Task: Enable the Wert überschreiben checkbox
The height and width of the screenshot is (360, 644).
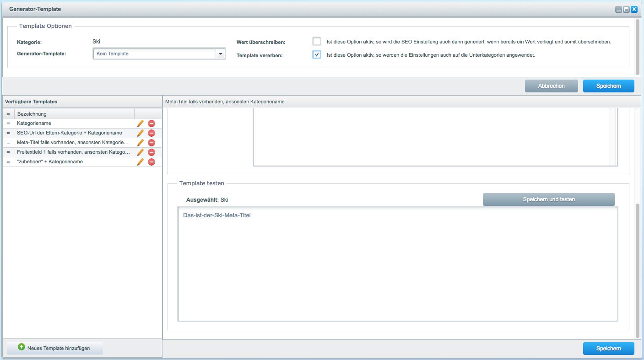Action: (x=317, y=41)
